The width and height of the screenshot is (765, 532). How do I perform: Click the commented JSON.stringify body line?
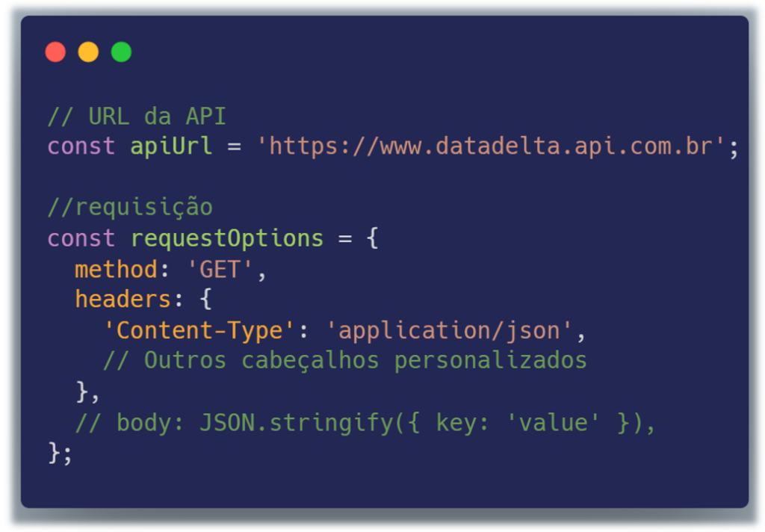tap(365, 423)
